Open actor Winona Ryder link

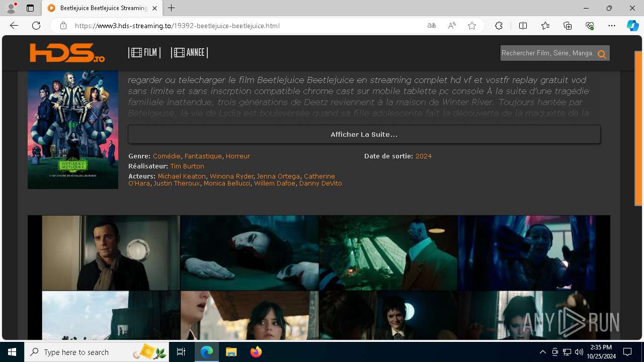pyautogui.click(x=231, y=176)
